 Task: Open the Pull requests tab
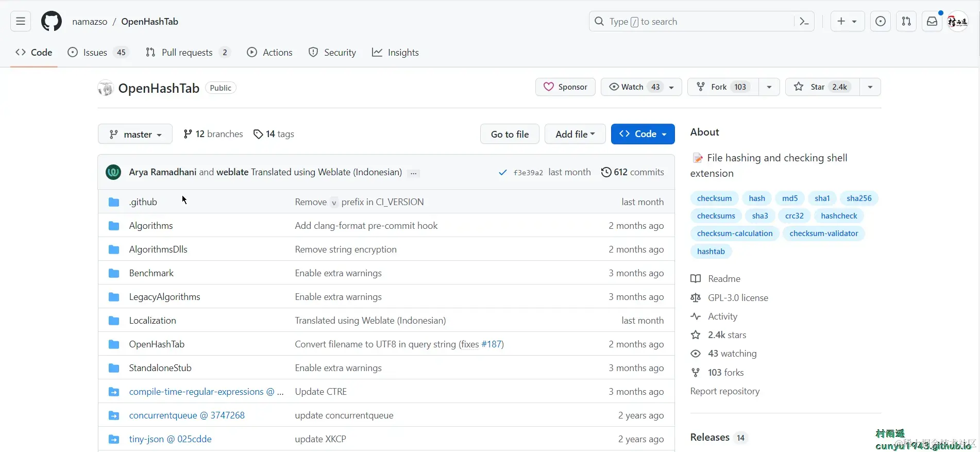coord(188,53)
